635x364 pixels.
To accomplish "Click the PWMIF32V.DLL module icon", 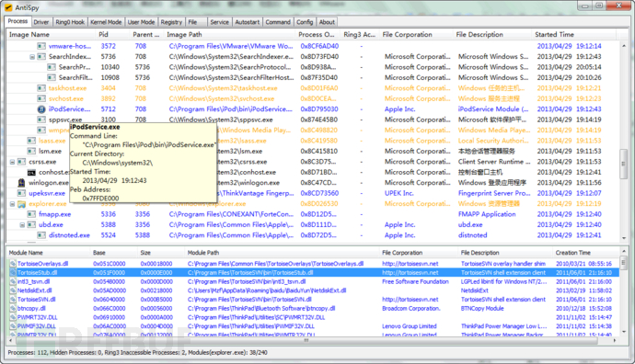I will pyautogui.click(x=13, y=326).
